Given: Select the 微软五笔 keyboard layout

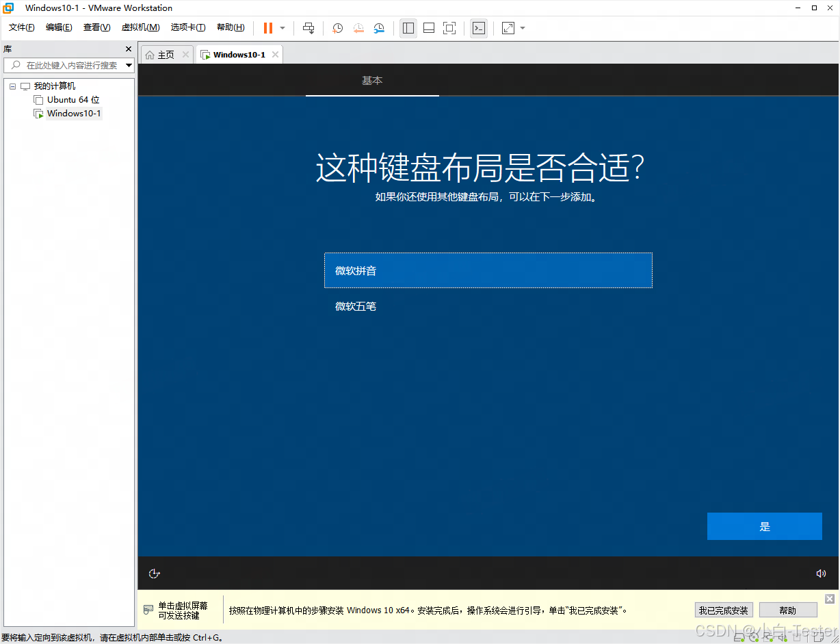Looking at the screenshot, I should pos(488,306).
